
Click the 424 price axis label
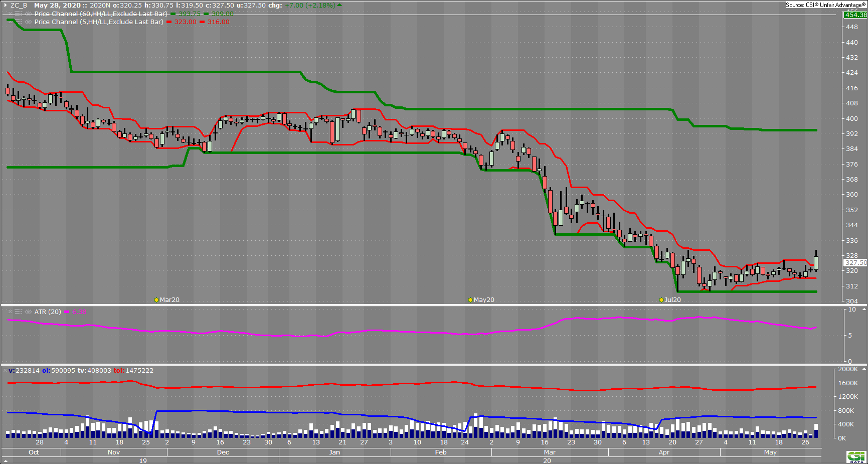tap(852, 73)
